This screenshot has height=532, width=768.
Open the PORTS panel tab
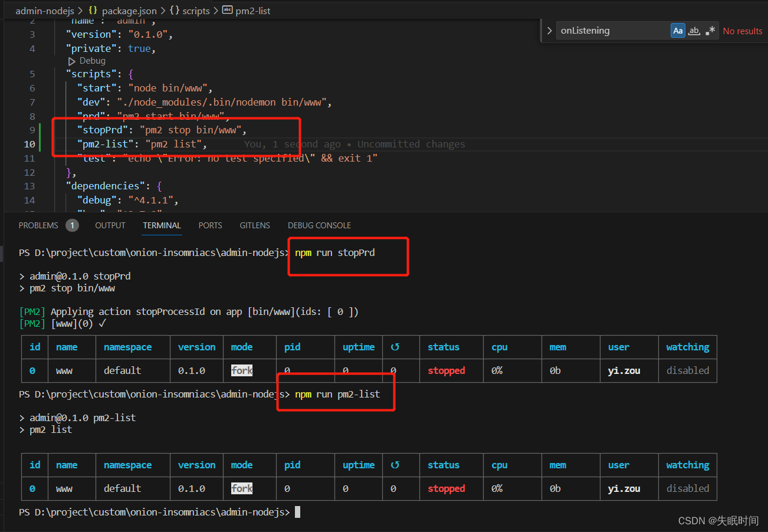[210, 225]
